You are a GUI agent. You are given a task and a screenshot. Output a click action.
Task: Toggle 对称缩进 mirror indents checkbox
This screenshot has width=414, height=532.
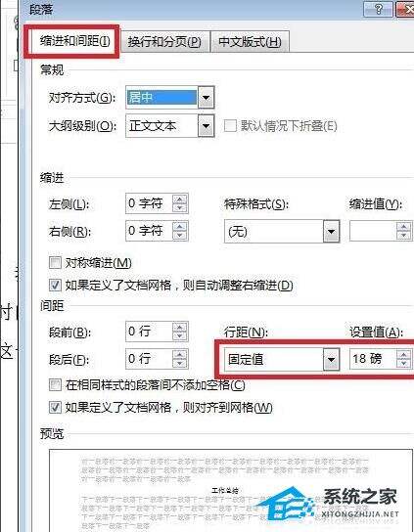55,263
